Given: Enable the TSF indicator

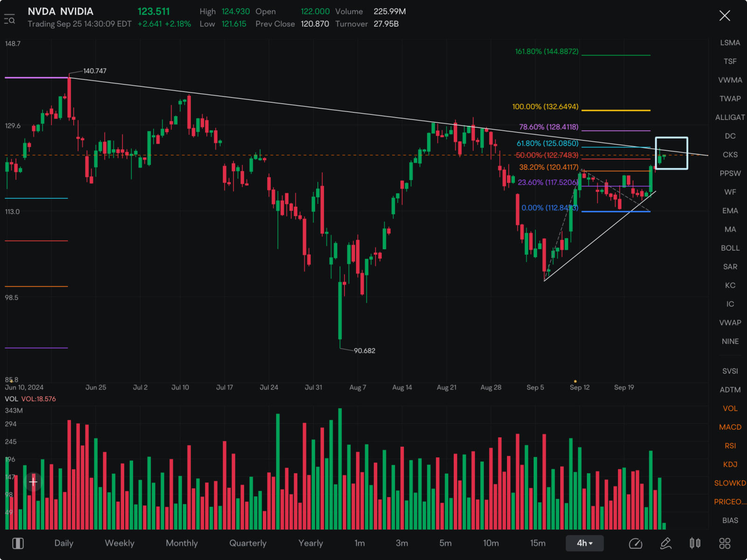Looking at the screenshot, I should (x=730, y=62).
